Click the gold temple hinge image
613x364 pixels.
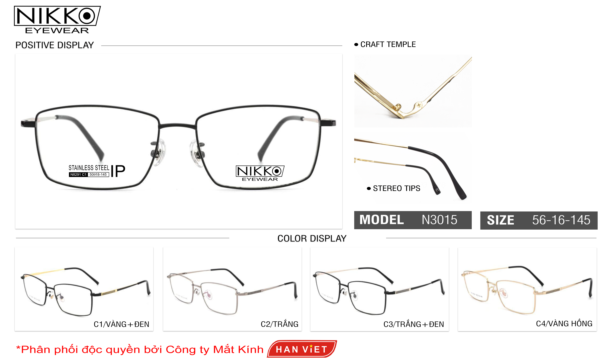pos(413,91)
